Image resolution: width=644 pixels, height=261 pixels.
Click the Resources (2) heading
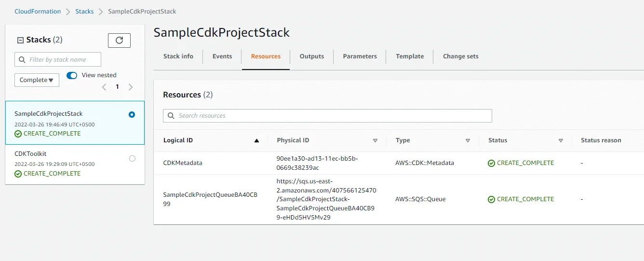(188, 95)
